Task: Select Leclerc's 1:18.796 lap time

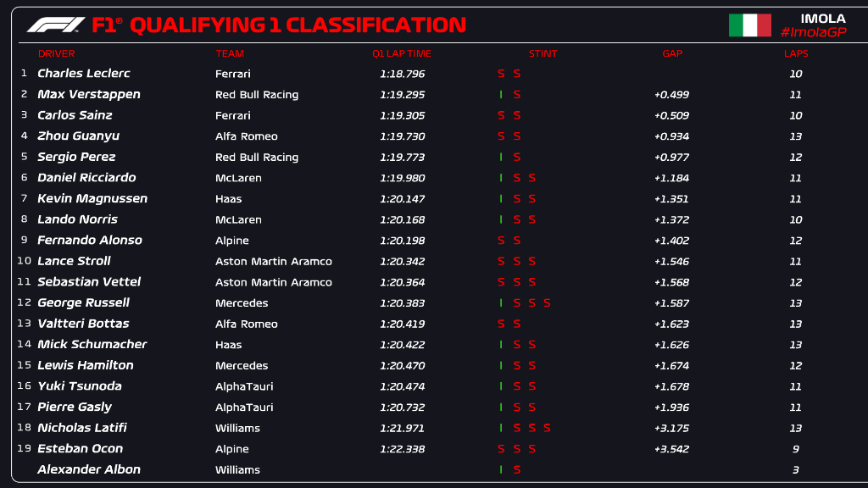Action: tap(402, 74)
